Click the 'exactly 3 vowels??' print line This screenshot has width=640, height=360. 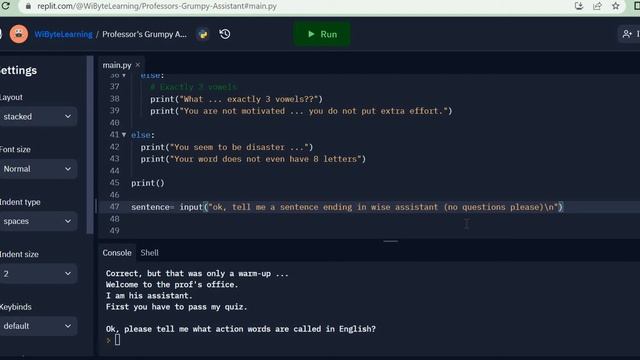tap(236, 99)
